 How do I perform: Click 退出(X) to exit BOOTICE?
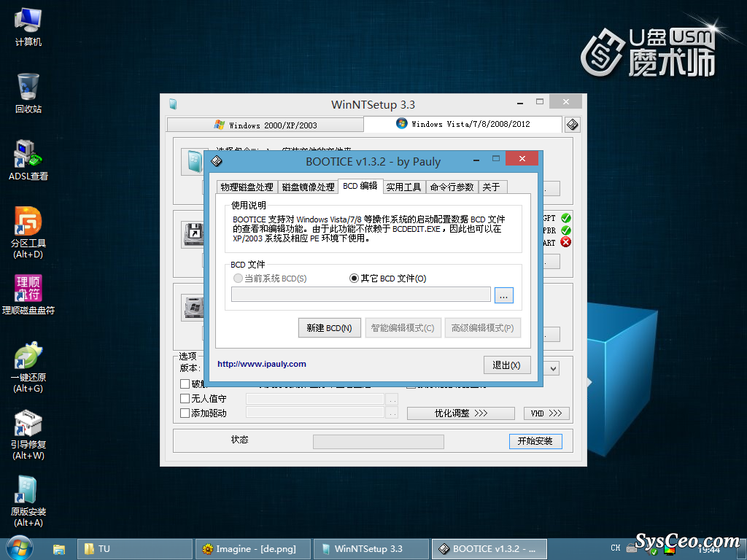(507, 365)
